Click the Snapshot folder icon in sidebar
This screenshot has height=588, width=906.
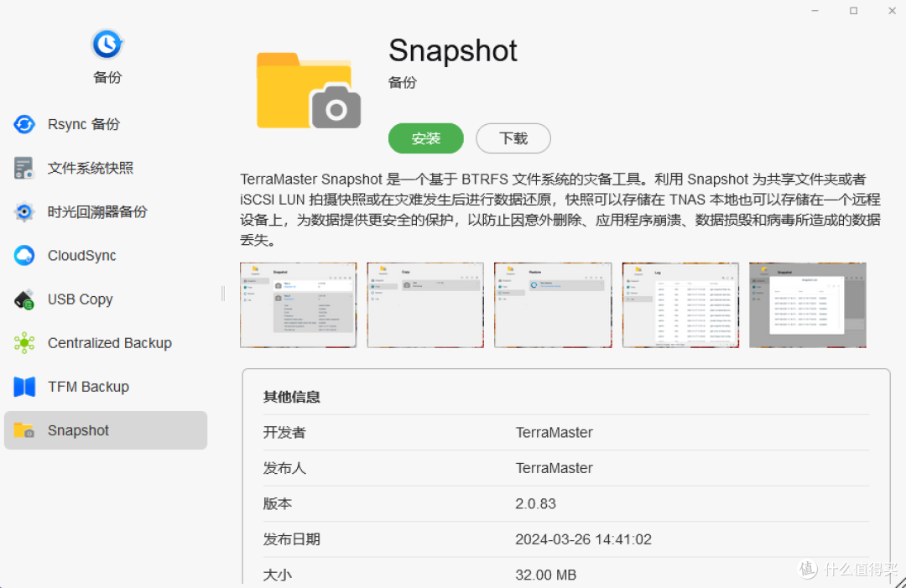(x=24, y=430)
